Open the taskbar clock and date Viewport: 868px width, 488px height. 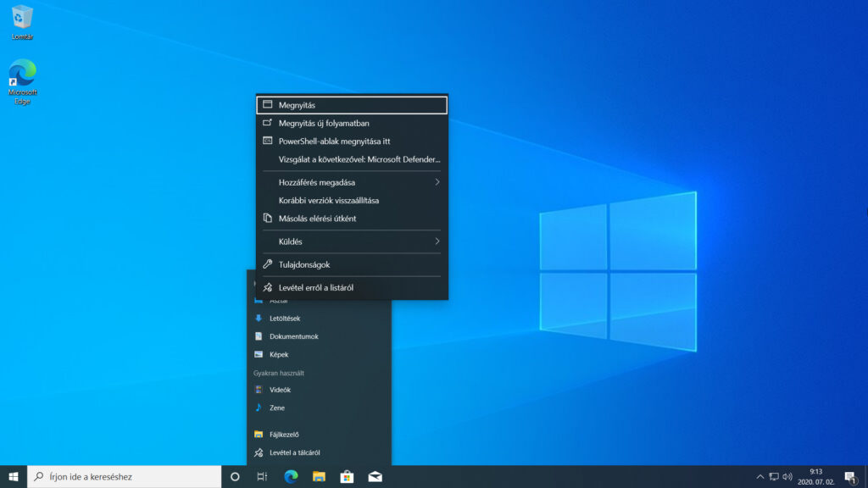tap(816, 476)
